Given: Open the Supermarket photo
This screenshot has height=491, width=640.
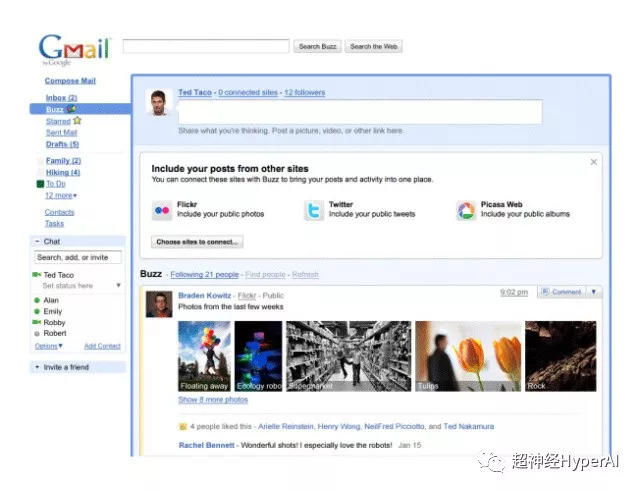Looking at the screenshot, I should pyautogui.click(x=349, y=356).
